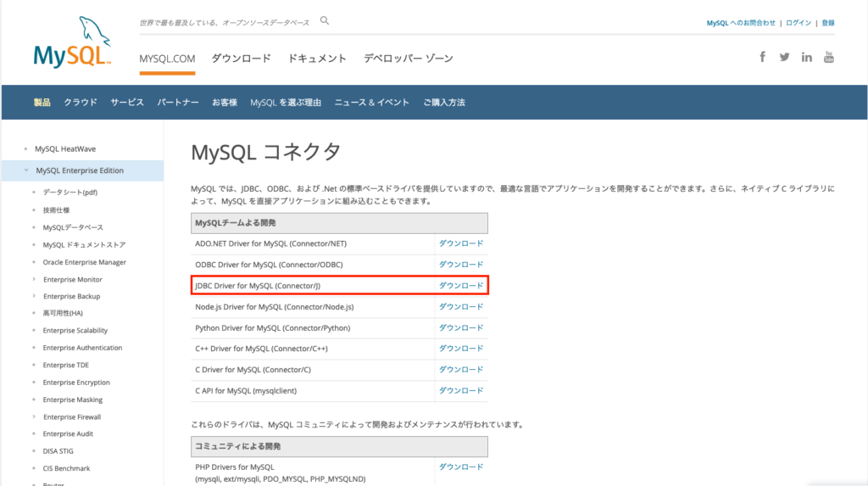
Task: Open MySQL ドキュメントストア sidebar link
Action: pos(84,244)
